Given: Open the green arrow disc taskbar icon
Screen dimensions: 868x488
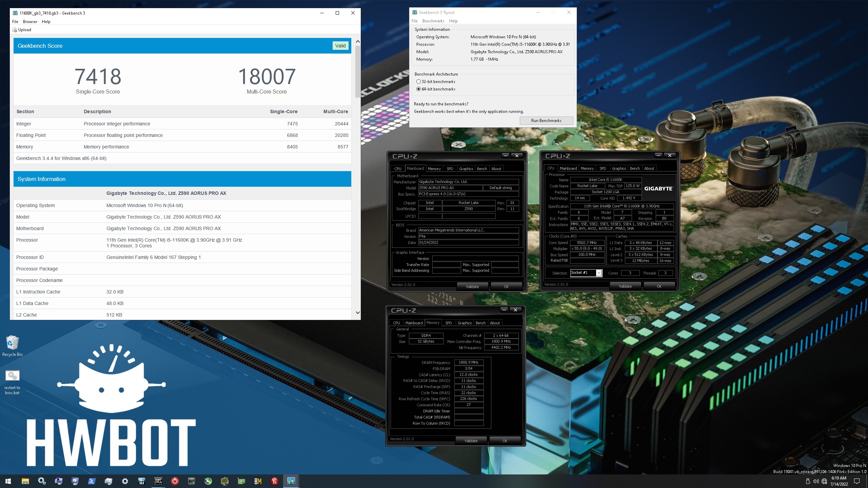Looking at the screenshot, I should click(x=208, y=481).
